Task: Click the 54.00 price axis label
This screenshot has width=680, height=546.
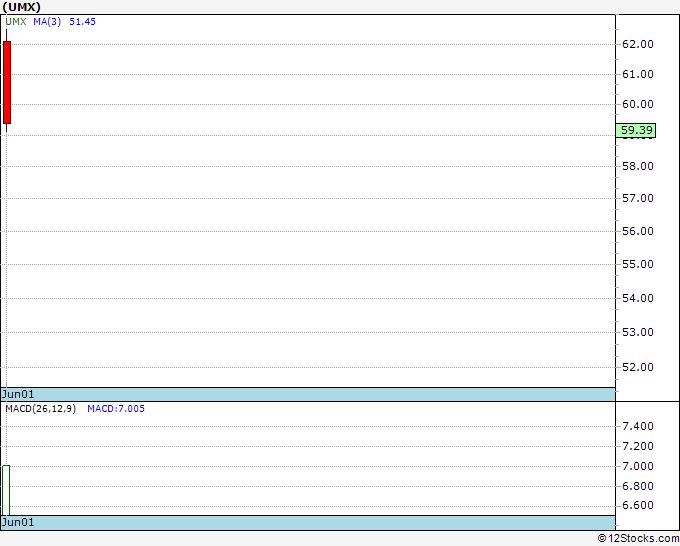Action: pos(638,298)
